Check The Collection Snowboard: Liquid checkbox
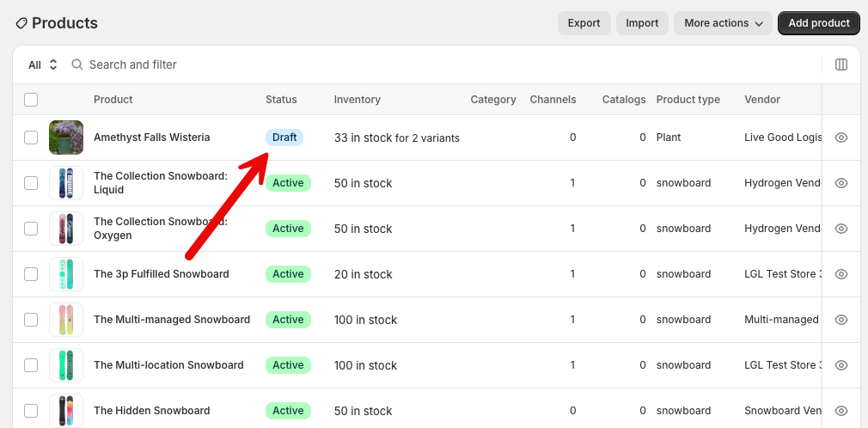Viewport: 868px width, 428px height. (x=31, y=183)
